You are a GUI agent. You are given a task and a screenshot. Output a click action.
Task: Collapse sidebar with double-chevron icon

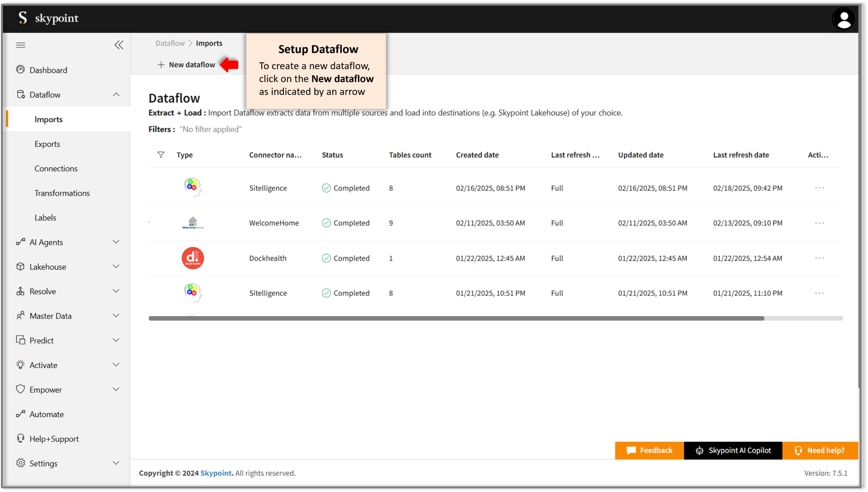coord(119,45)
